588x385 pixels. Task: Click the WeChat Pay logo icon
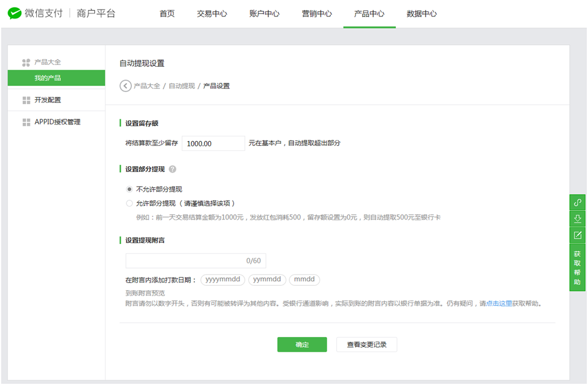tap(14, 13)
